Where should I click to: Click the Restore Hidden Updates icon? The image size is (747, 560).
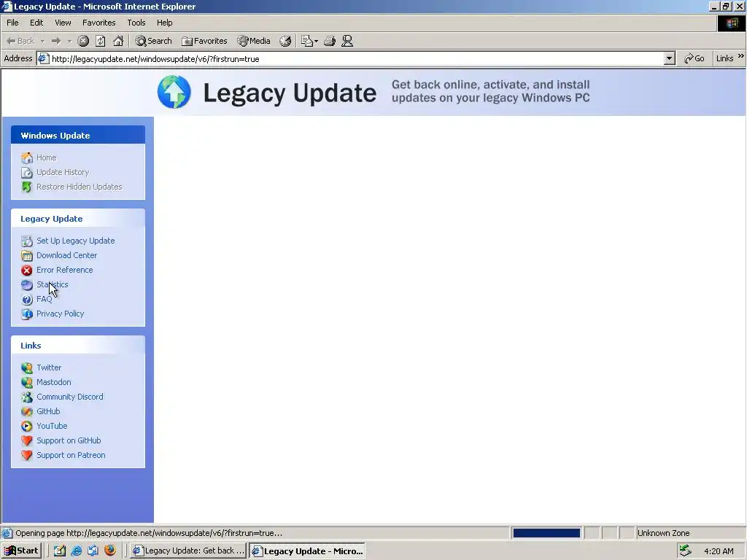pyautogui.click(x=27, y=187)
